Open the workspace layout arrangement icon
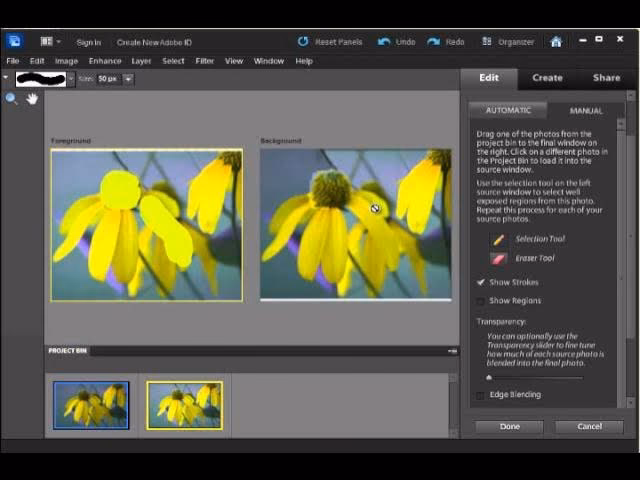 pyautogui.click(x=46, y=41)
